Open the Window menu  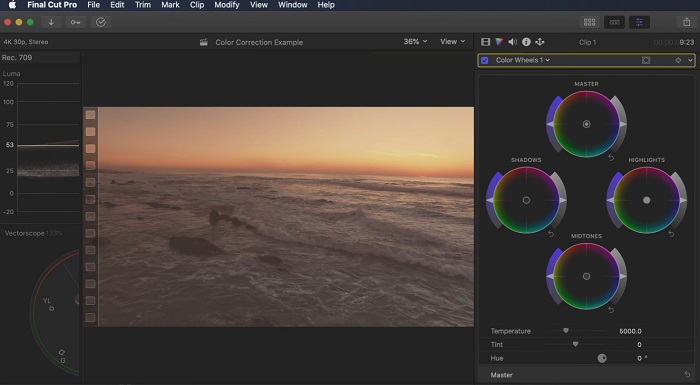coord(293,5)
